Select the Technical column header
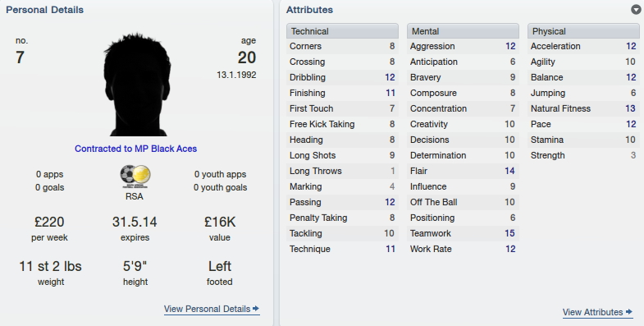This screenshot has width=644, height=326. point(342,31)
